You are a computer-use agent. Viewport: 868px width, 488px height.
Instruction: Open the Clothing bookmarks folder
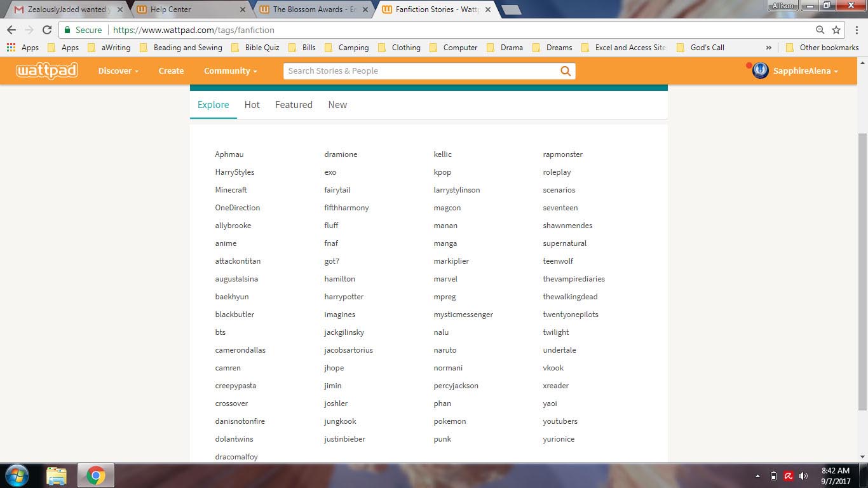tap(399, 48)
